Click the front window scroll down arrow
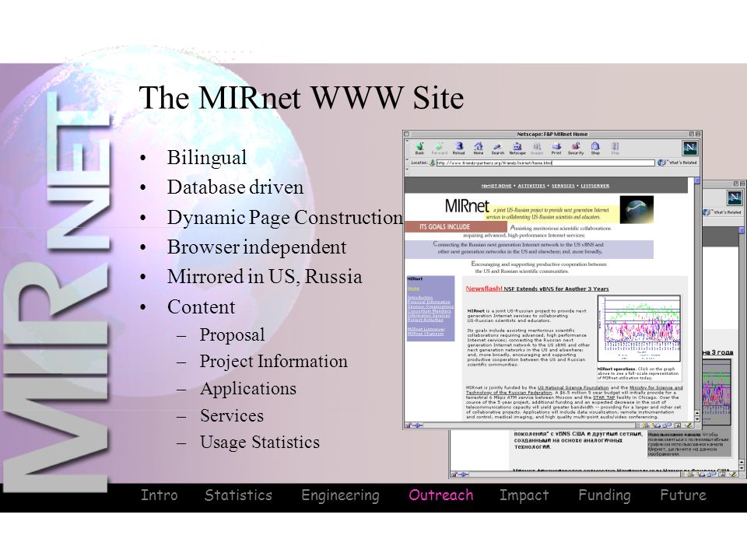747x560 pixels. 697,419
